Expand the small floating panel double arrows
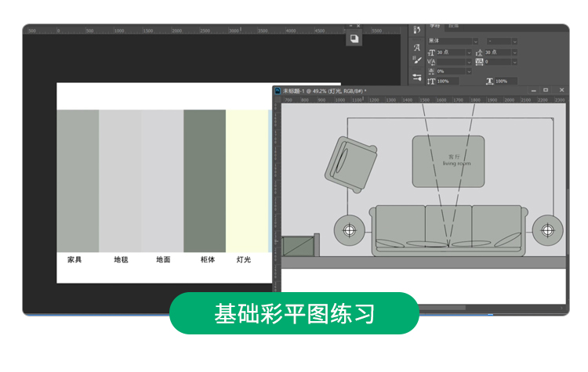The image size is (588, 372). [350, 26]
